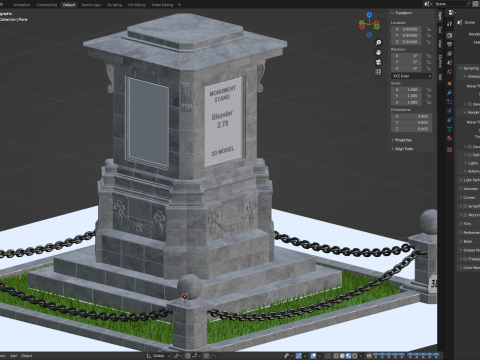
Task: Add a new workspace with plus button
Action: pos(179,5)
